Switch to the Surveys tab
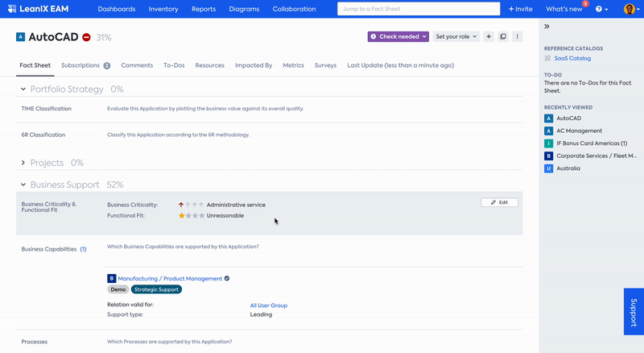Image resolution: width=644 pixels, height=353 pixels. 326,65
